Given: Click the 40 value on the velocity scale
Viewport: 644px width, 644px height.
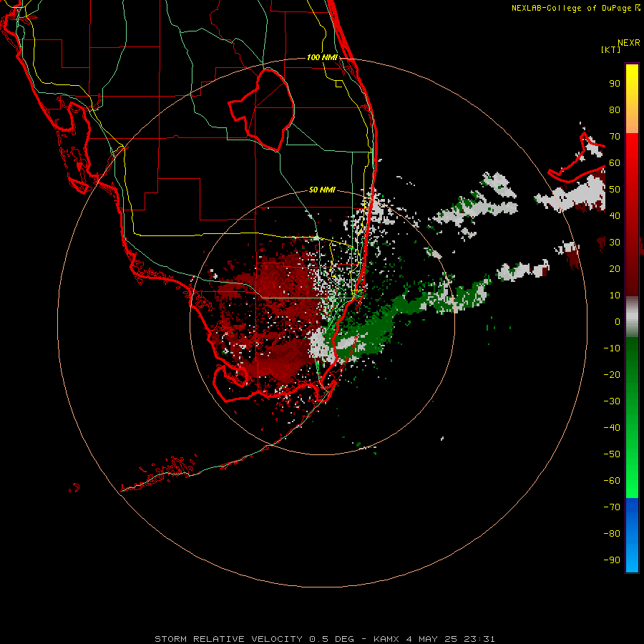Looking at the screenshot, I should [x=615, y=215].
